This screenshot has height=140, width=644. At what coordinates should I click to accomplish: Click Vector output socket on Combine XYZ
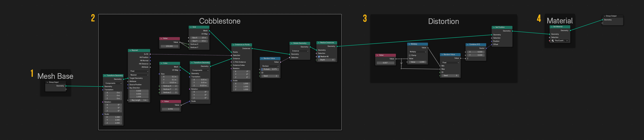(x=486, y=48)
